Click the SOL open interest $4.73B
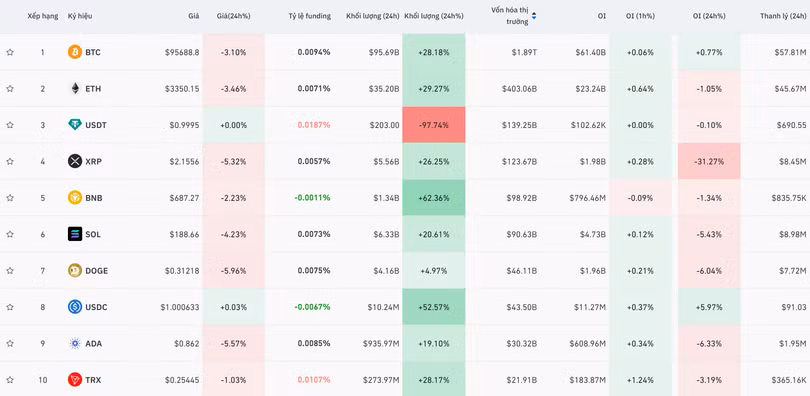 (x=593, y=234)
